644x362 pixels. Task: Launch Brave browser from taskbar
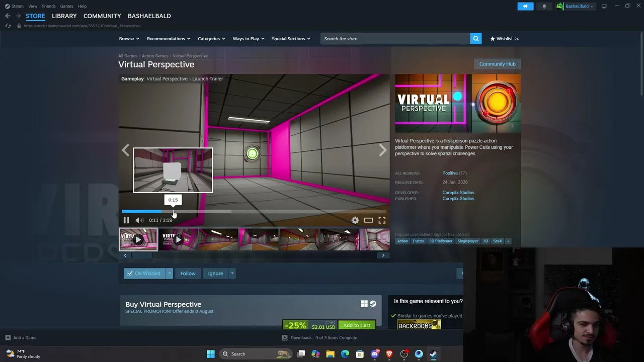[x=389, y=354]
